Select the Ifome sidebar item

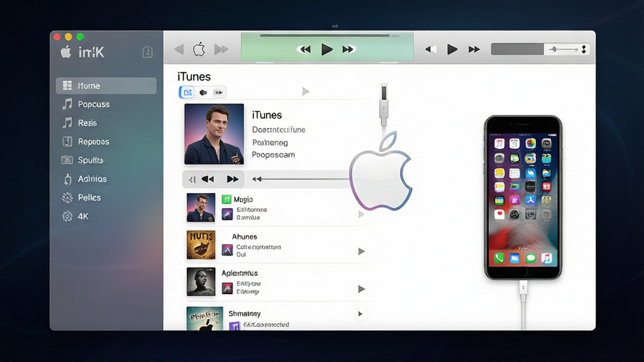106,85
